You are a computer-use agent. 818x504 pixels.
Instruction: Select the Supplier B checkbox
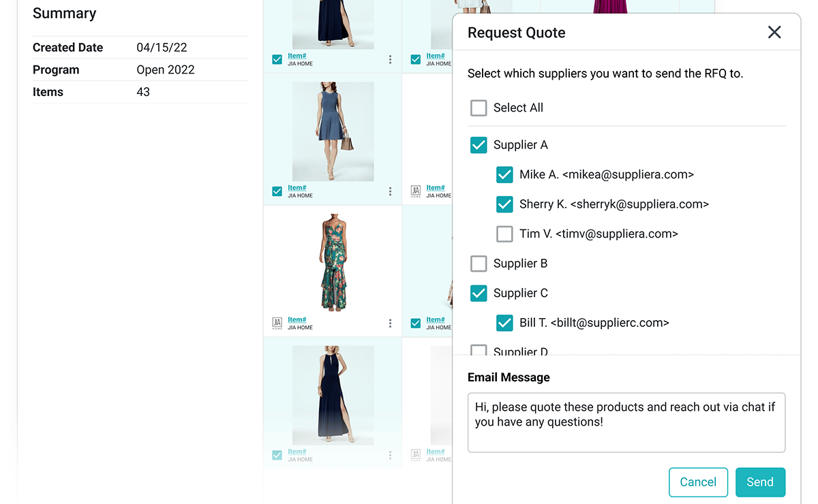point(478,264)
